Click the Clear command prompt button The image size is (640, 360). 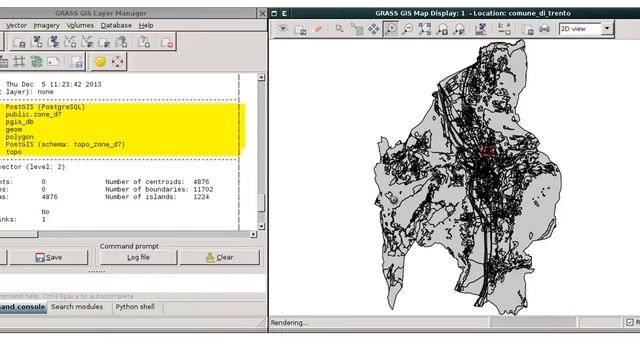point(220,258)
